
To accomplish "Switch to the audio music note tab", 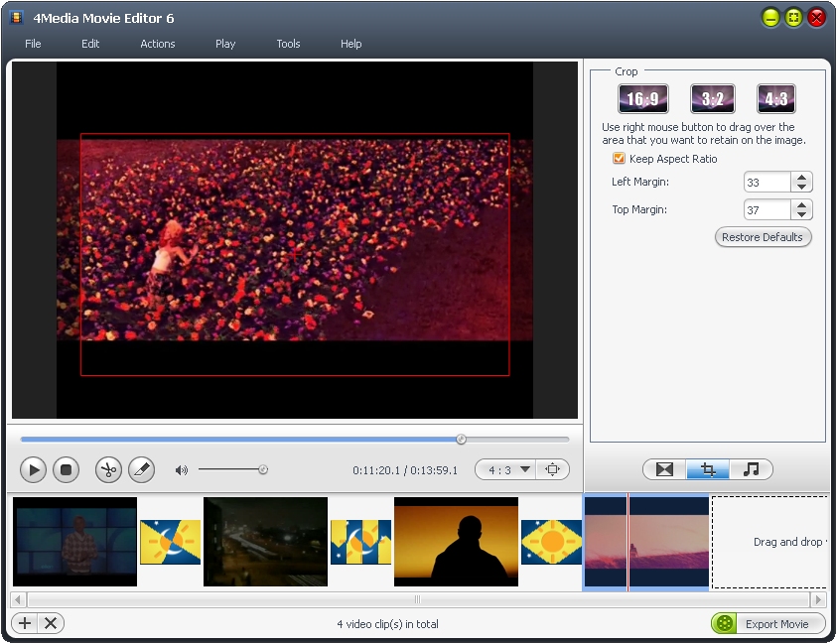I will click(x=751, y=469).
